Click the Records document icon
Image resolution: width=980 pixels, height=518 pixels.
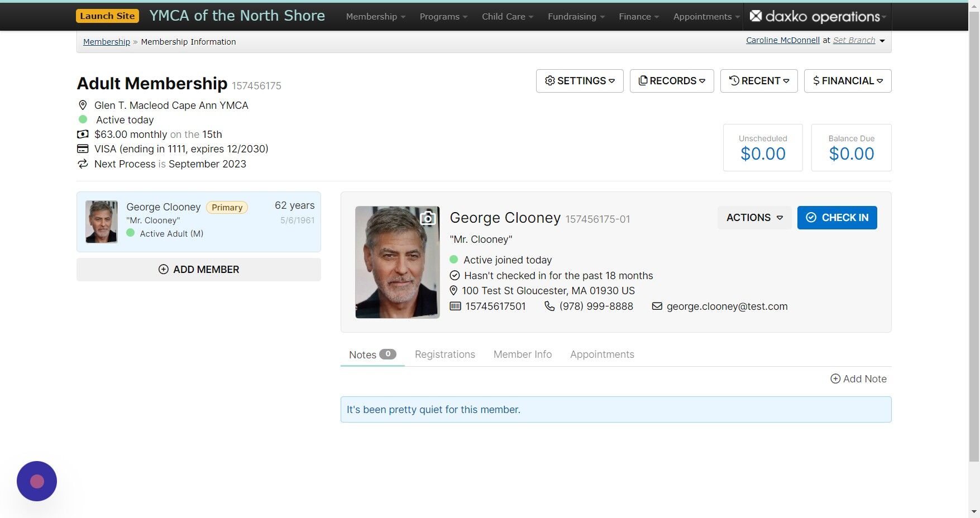click(643, 80)
